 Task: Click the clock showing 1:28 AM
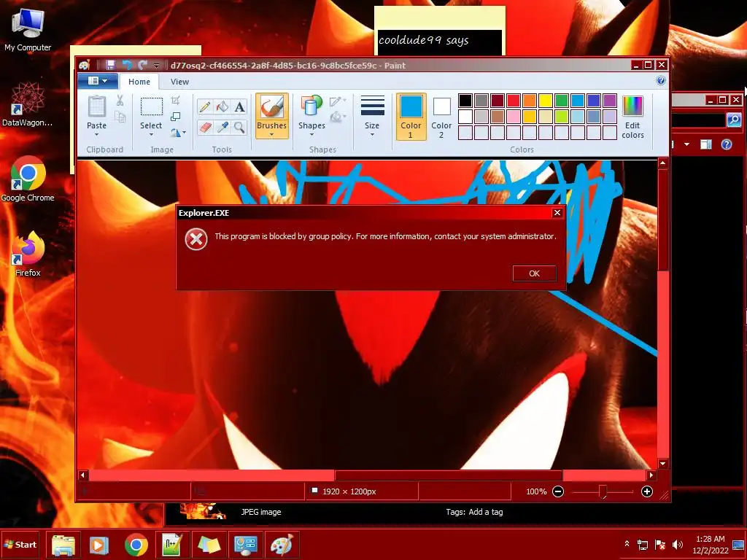(x=710, y=539)
